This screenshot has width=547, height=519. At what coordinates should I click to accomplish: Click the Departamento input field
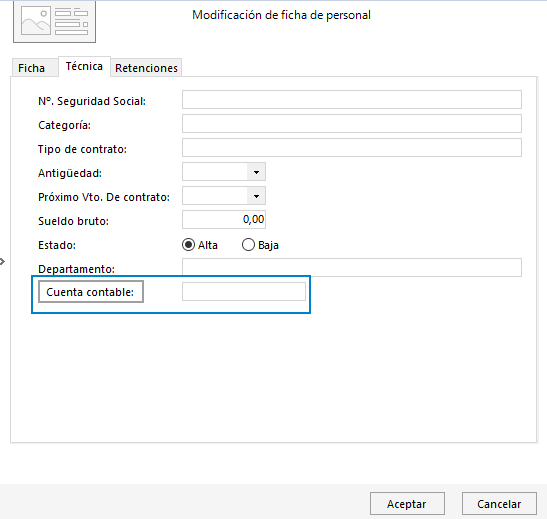(352, 268)
